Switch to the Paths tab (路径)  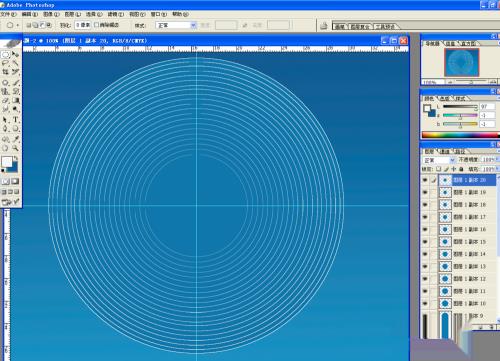click(x=460, y=152)
